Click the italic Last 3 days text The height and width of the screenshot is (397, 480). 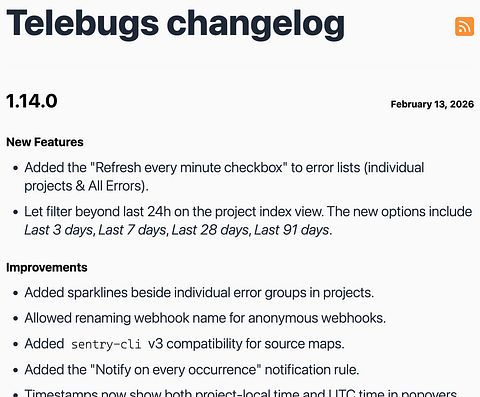point(59,230)
